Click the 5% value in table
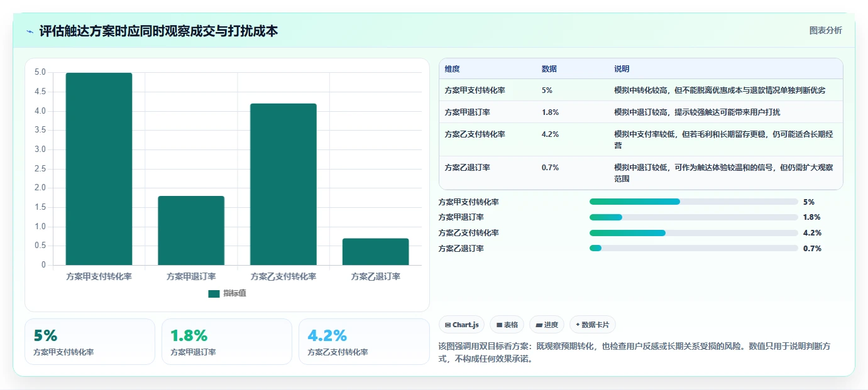Image resolution: width=868 pixels, height=390 pixels. click(x=547, y=90)
